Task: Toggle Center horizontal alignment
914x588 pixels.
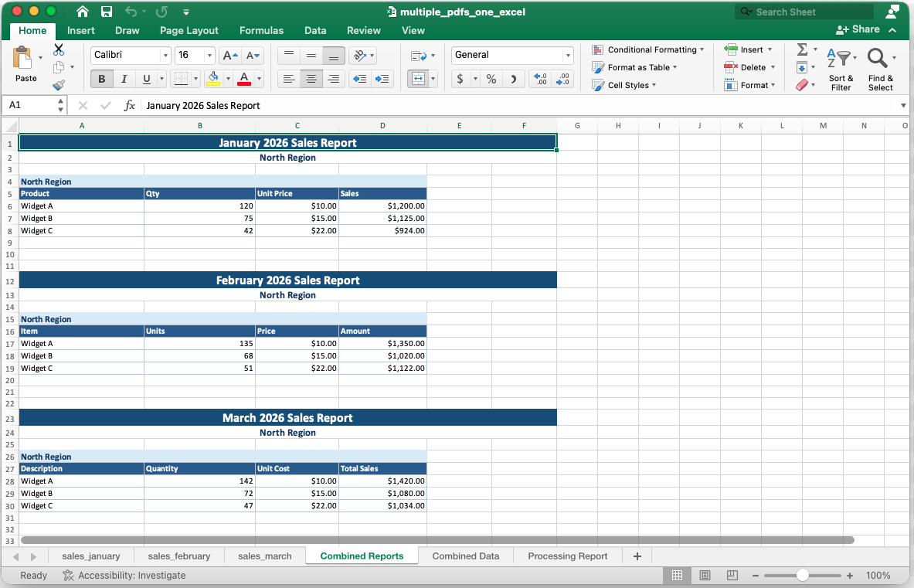Action: point(311,79)
